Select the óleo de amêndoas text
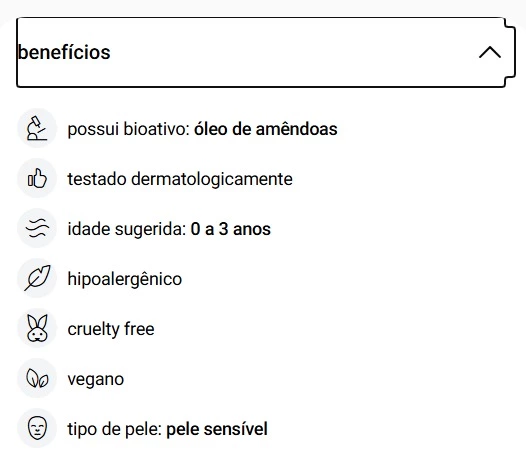526x453 pixels. click(266, 129)
